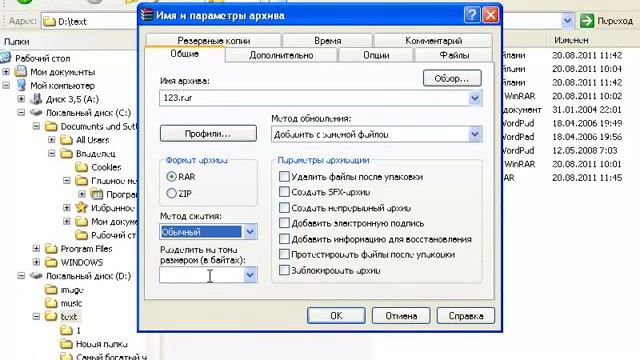Collapse the text folder tree node
The width and height of the screenshot is (640, 360).
click(36, 316)
